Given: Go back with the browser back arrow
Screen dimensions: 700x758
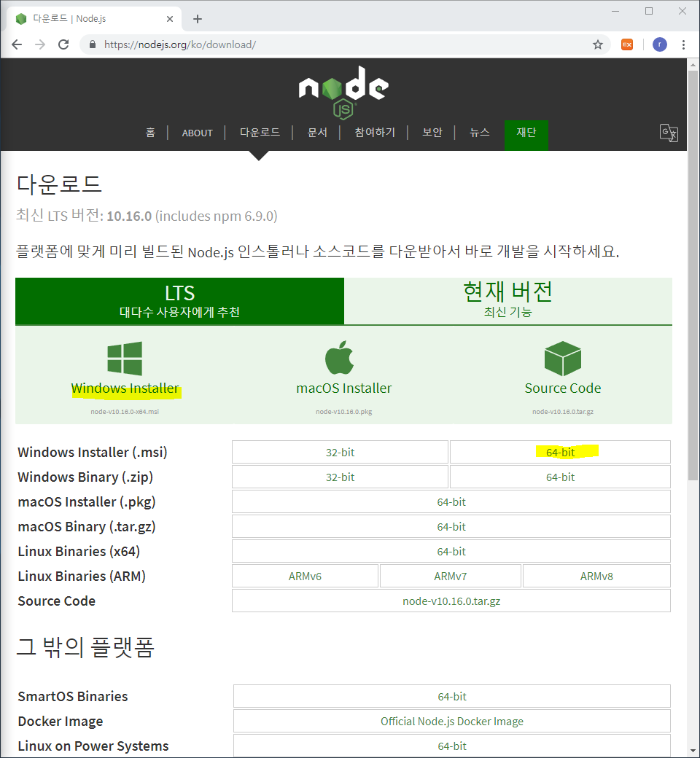Looking at the screenshot, I should (17, 44).
